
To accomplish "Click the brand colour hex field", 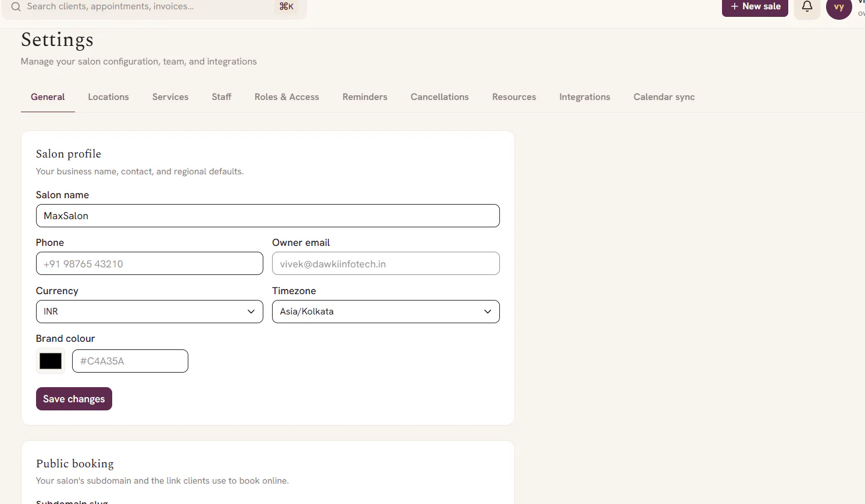I will tap(130, 361).
